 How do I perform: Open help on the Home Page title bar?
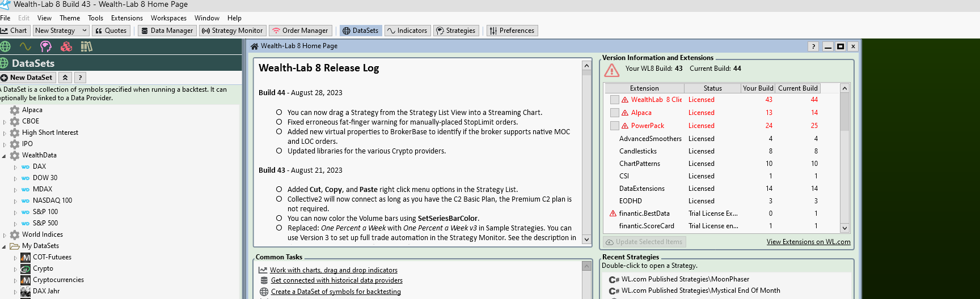[x=813, y=46]
